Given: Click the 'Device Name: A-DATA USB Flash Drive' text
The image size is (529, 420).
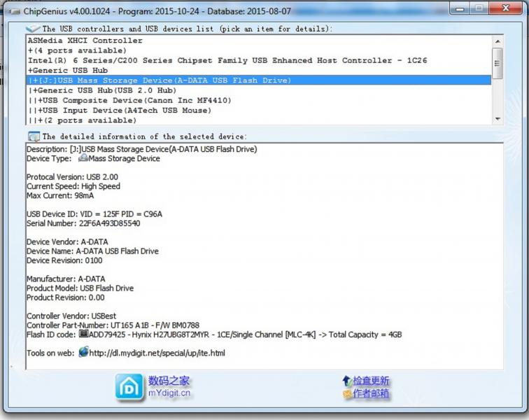Looking at the screenshot, I should coord(92,251).
